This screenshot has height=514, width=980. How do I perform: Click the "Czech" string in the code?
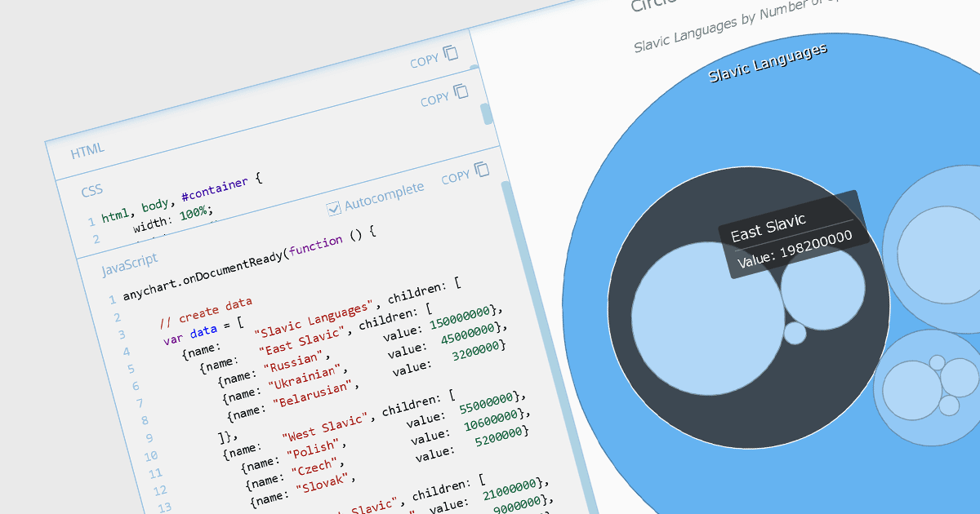coord(314,467)
